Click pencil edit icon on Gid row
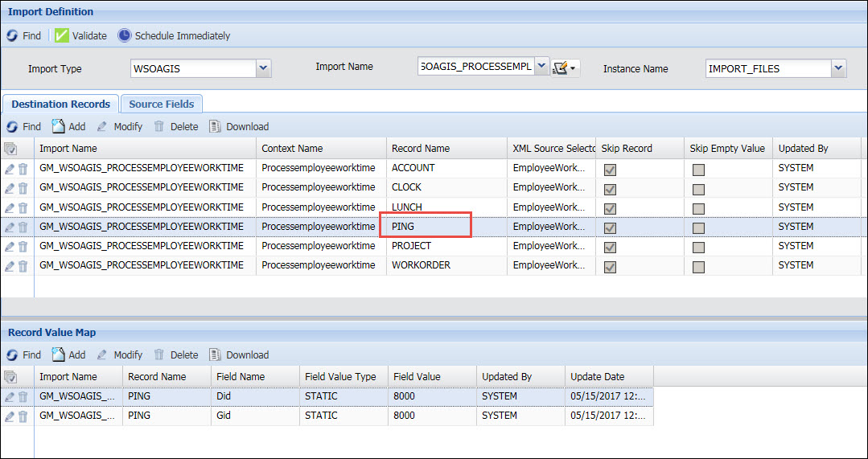 pyautogui.click(x=10, y=416)
